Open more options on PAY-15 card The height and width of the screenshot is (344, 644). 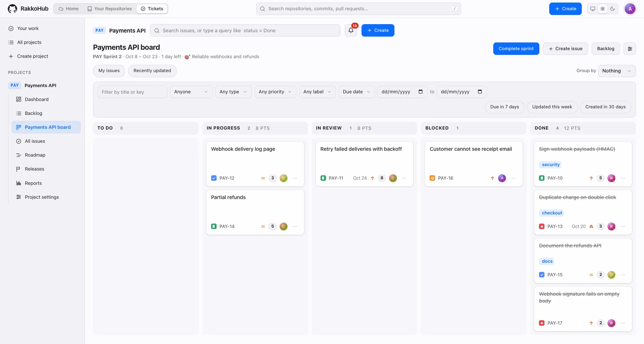pyautogui.click(x=623, y=275)
